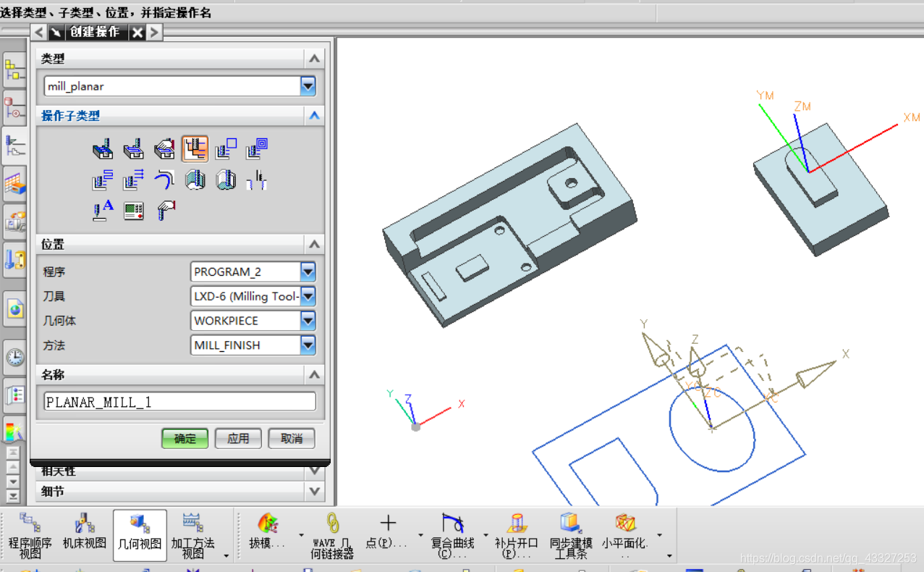Select the zig rough subtype with arrows
Image resolution: width=924 pixels, height=572 pixels.
pyautogui.click(x=133, y=180)
